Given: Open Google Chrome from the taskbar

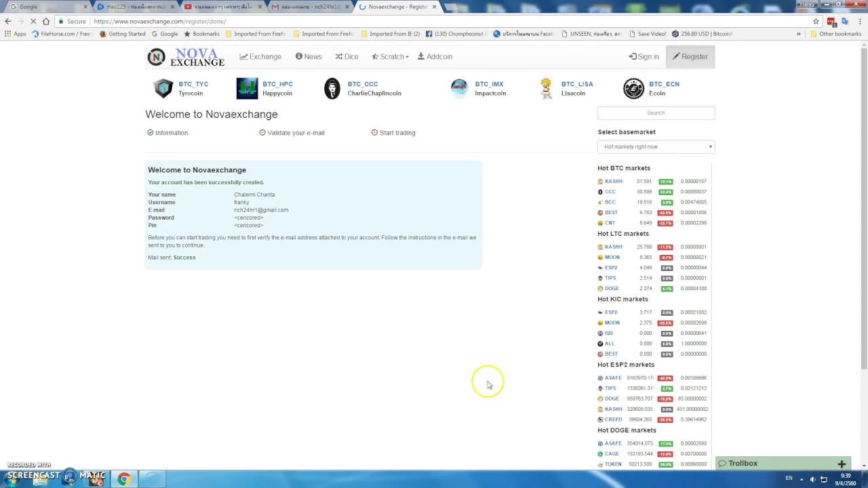Looking at the screenshot, I should tap(124, 479).
